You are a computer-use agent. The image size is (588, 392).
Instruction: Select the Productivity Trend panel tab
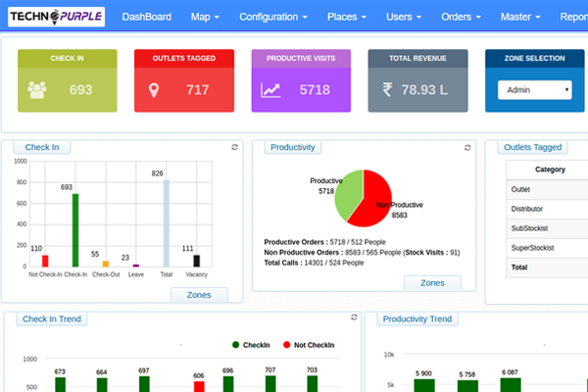click(x=417, y=318)
